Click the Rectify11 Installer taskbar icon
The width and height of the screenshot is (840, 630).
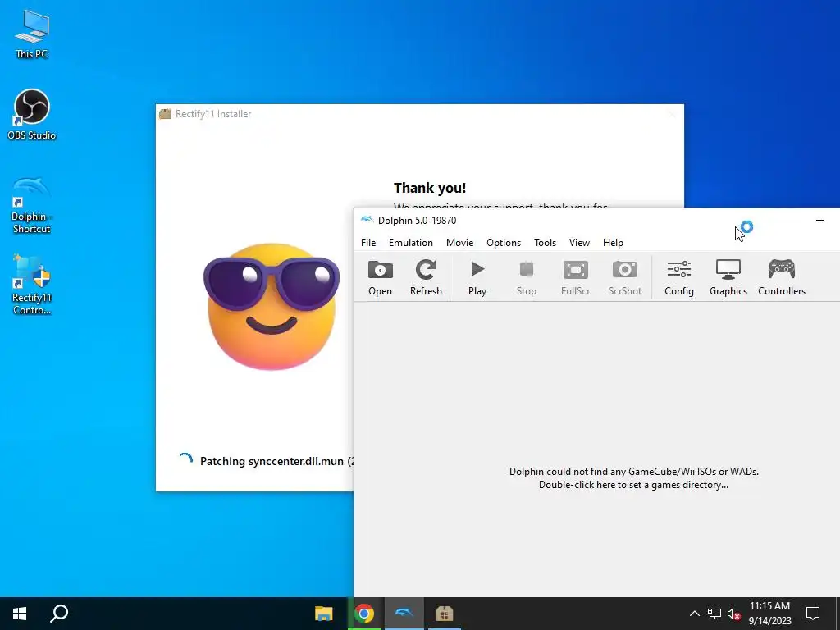pyautogui.click(x=444, y=614)
